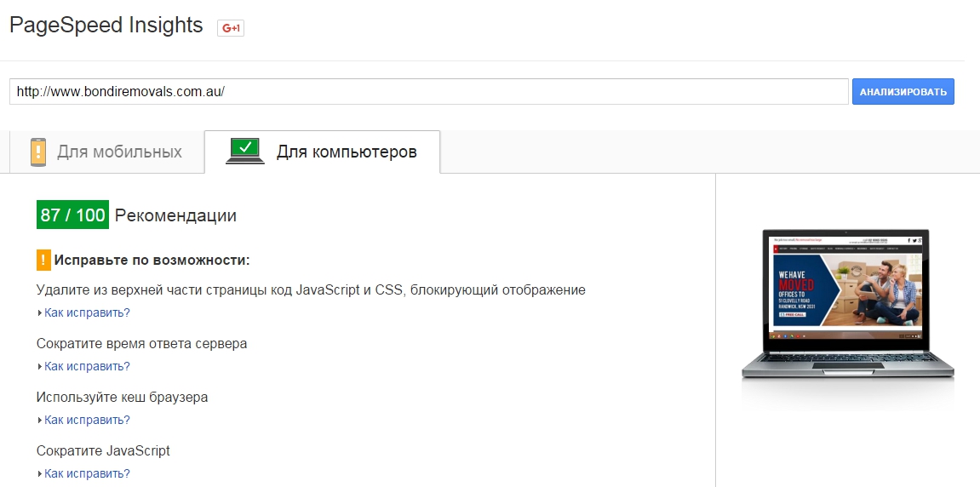The width and height of the screenshot is (980, 487).
Task: Focus the URL input field
Action: coord(429,91)
